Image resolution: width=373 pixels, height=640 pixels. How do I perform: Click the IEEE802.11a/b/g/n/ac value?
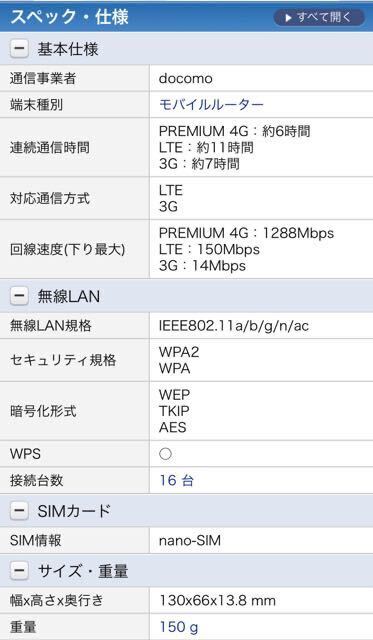click(x=234, y=326)
